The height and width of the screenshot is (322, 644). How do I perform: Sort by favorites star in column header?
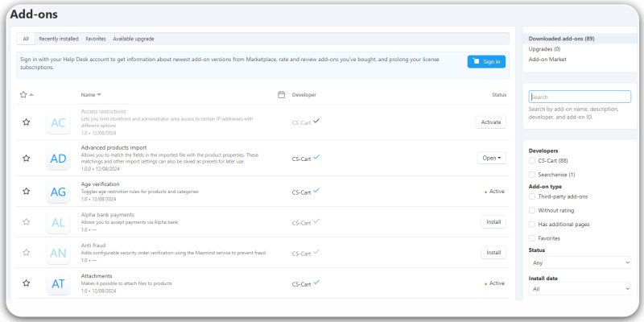[24, 95]
